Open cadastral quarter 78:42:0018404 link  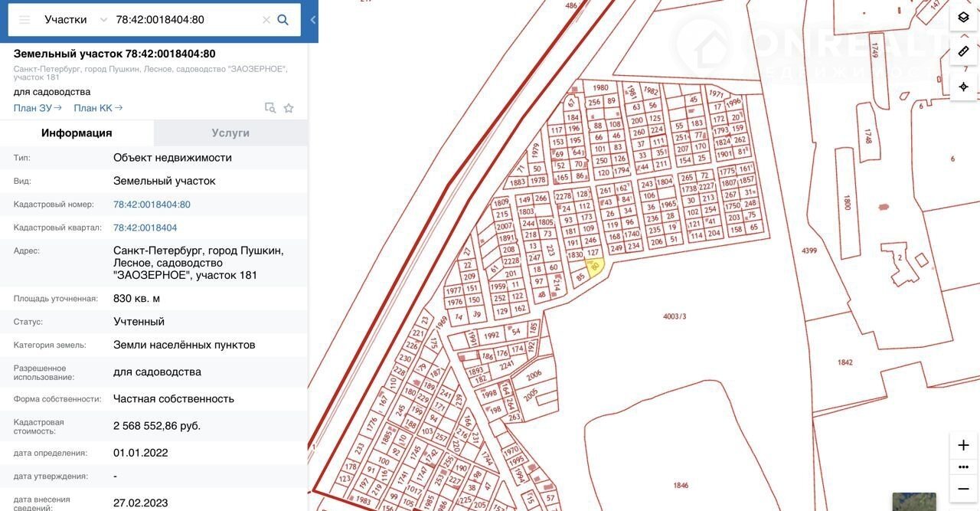coord(145,228)
